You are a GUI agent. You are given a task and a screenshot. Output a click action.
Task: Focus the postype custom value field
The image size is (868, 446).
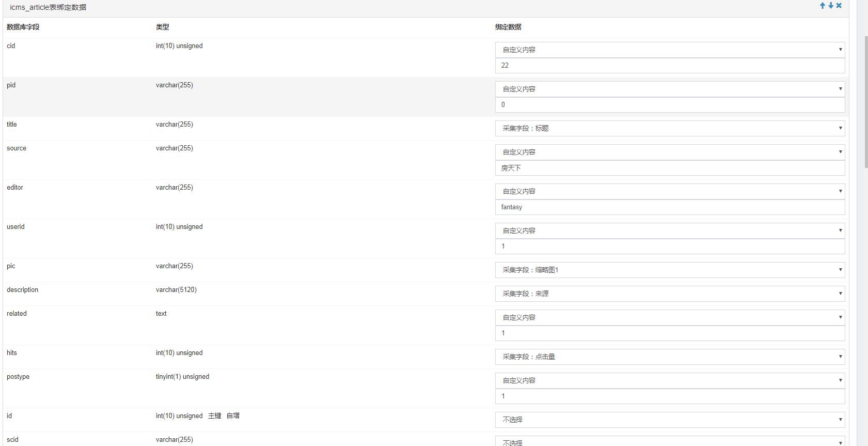(x=670, y=396)
